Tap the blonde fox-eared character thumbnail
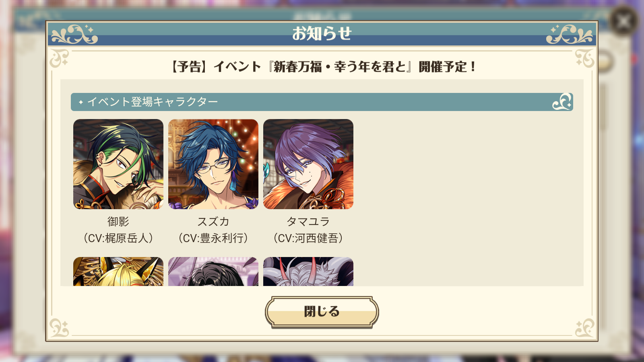Image resolution: width=644 pixels, height=362 pixels. 118,271
